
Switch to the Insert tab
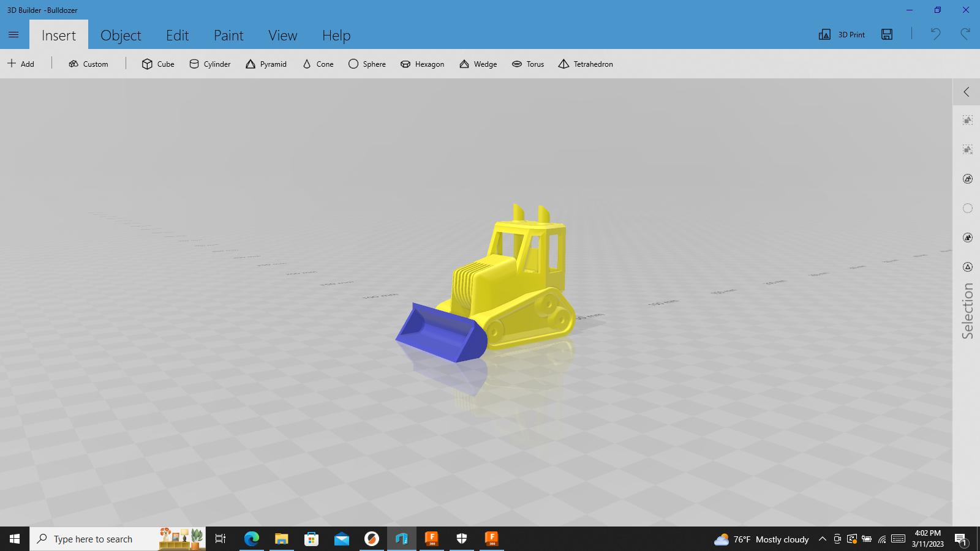click(59, 35)
